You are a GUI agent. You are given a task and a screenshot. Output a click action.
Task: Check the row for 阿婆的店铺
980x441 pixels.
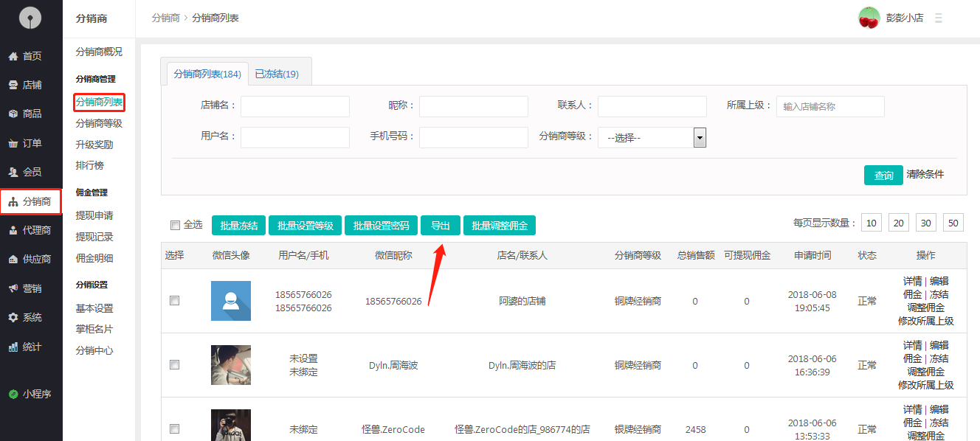click(175, 301)
